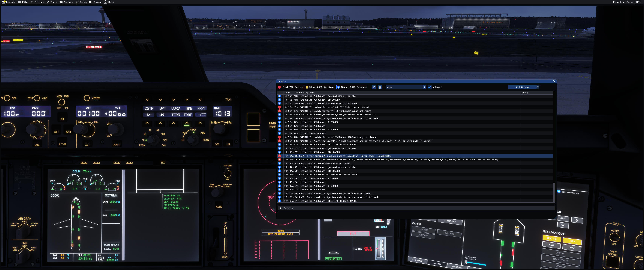Click the clear console eraser icon
644x270 pixels.
click(374, 87)
